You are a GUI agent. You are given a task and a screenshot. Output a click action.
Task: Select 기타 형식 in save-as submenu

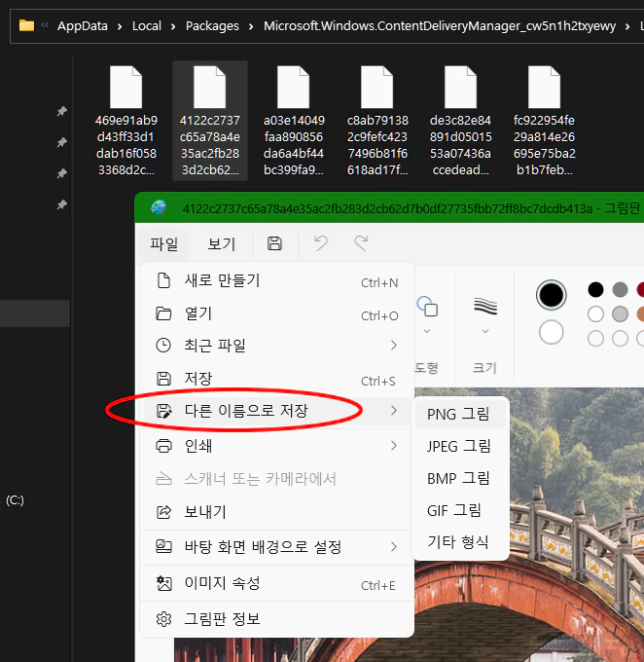[460, 542]
